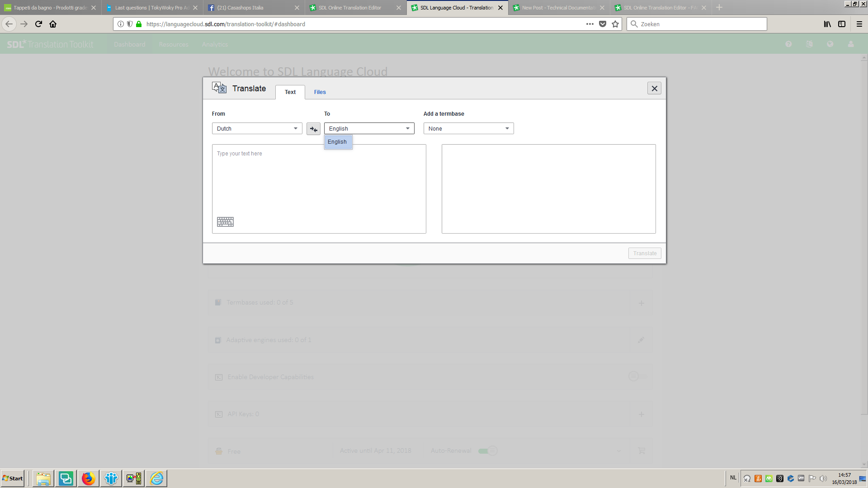Expand the From language Dutch dropdown
Viewport: 868px width, 488px height.
[x=257, y=129]
